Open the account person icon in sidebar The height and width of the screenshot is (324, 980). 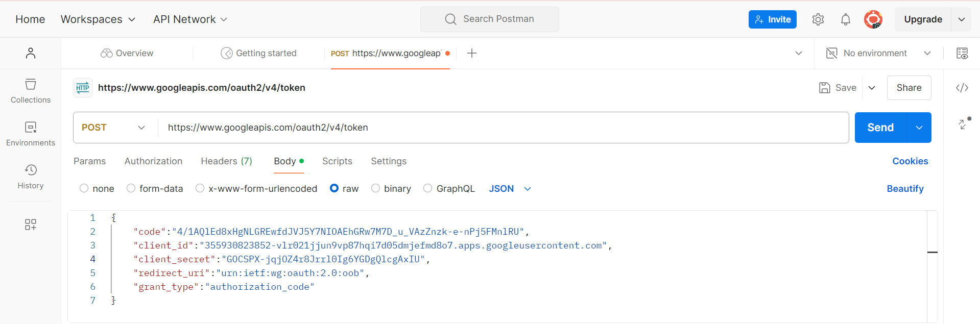click(x=31, y=53)
